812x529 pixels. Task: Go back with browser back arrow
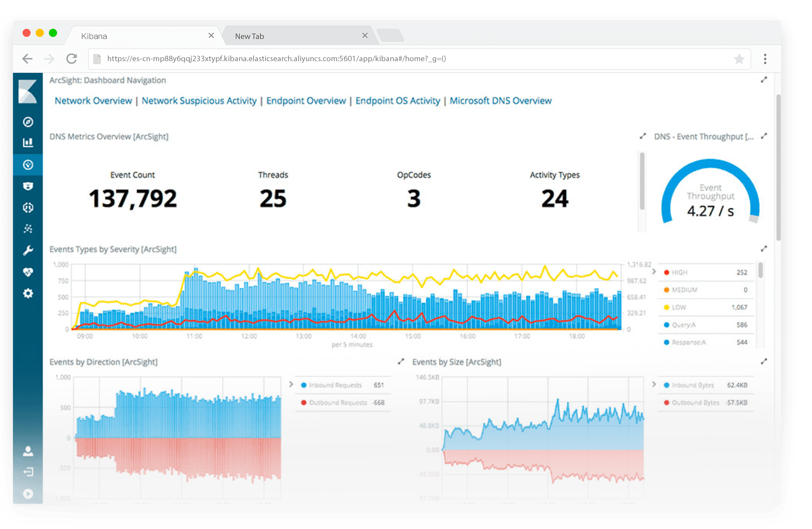[x=27, y=59]
